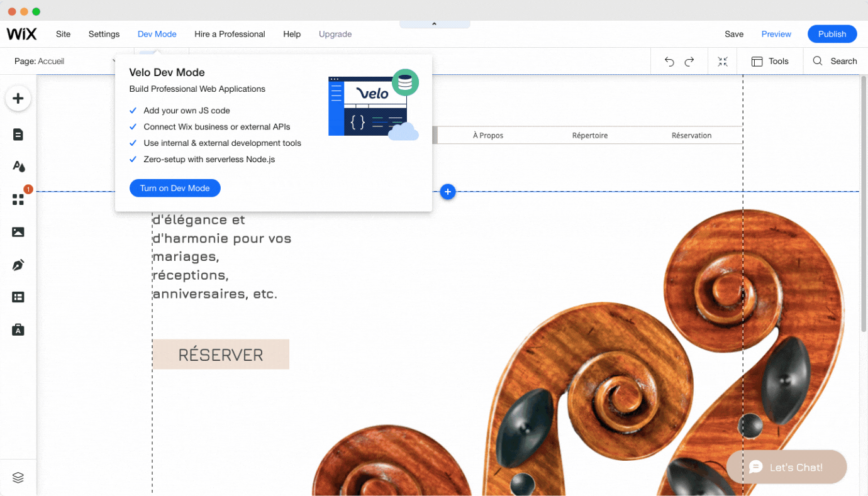This screenshot has width=868, height=496.
Task: Select the text block ending 'anniversaires, etc.'
Action: pyautogui.click(x=222, y=256)
